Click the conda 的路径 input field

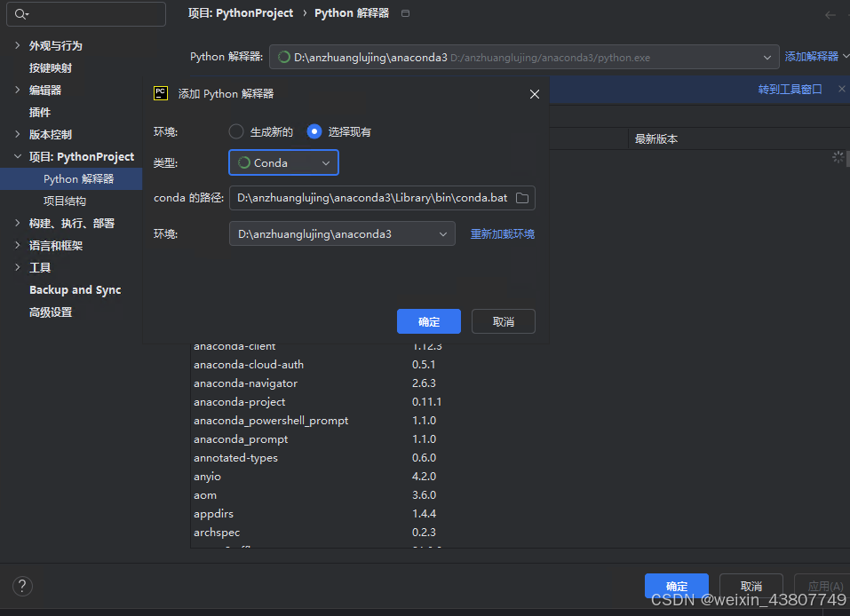[382, 198]
